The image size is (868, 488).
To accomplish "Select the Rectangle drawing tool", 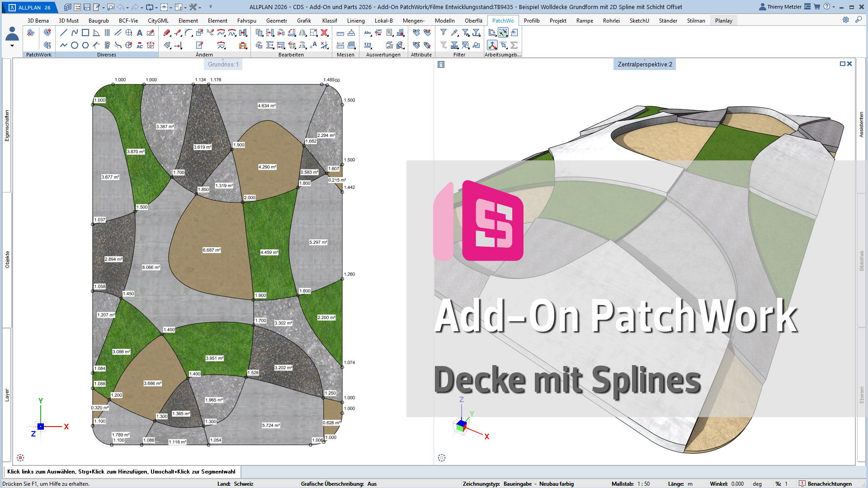I will click(85, 33).
